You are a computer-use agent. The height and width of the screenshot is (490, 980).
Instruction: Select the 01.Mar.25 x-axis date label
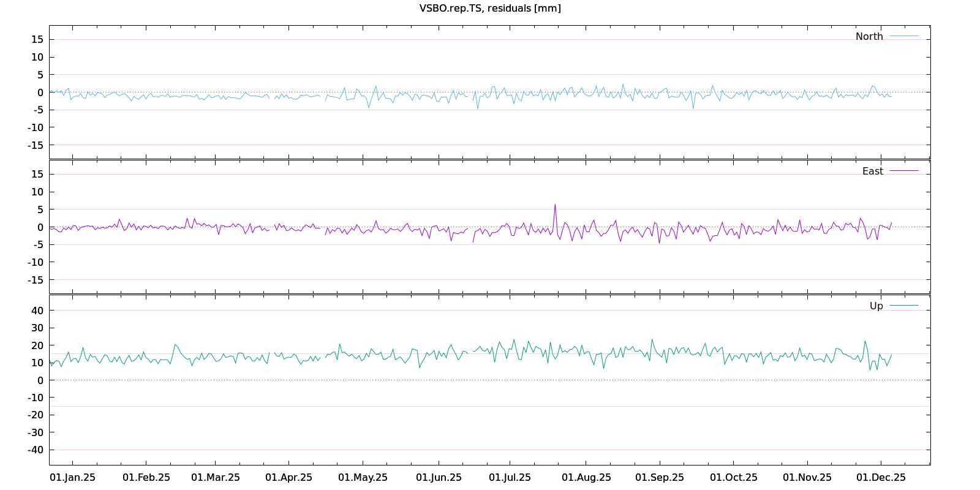[x=216, y=477]
